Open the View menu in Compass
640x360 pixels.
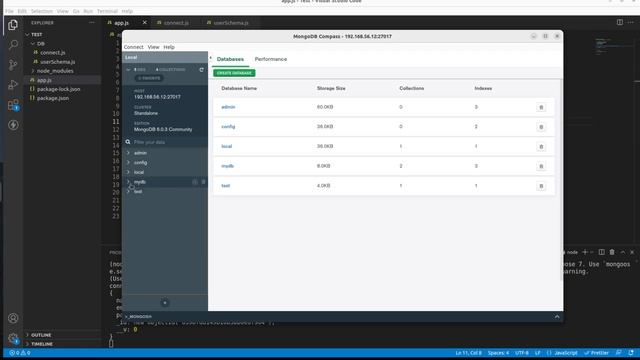[153, 47]
